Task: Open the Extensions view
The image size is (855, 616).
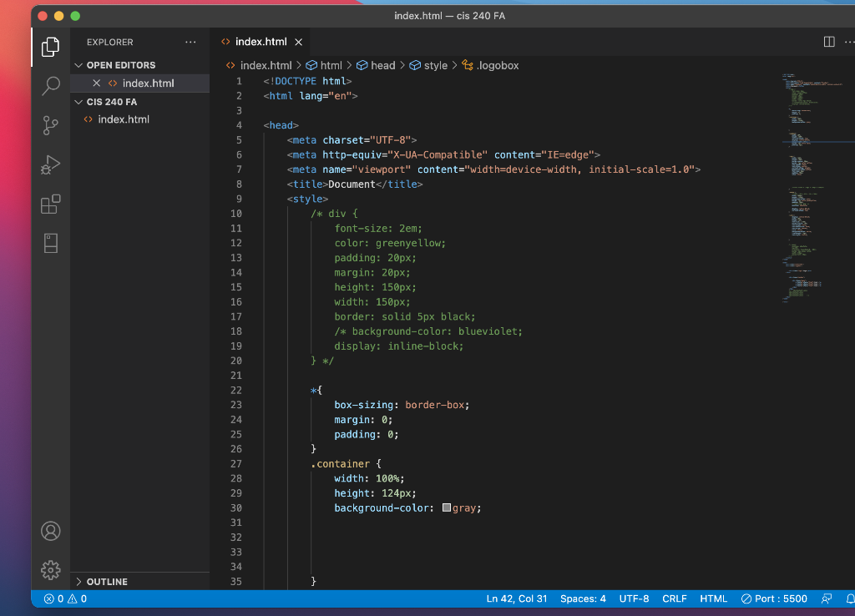Action: (50, 204)
